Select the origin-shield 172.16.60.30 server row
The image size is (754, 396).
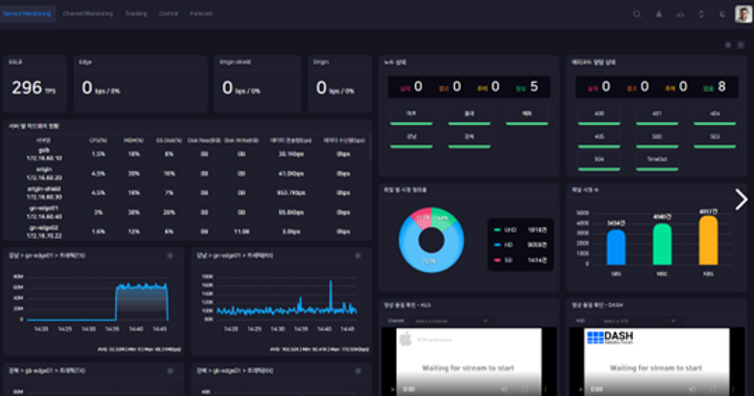188,193
